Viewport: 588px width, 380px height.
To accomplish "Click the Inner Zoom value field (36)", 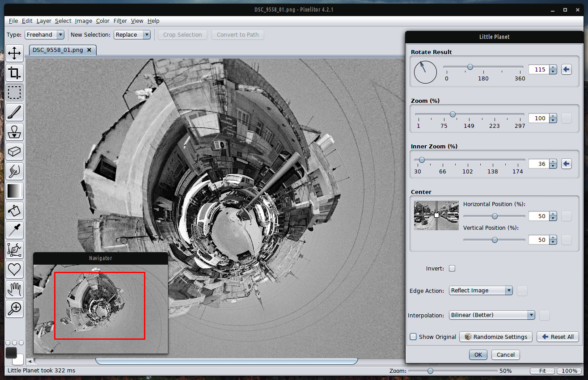I will click(539, 164).
